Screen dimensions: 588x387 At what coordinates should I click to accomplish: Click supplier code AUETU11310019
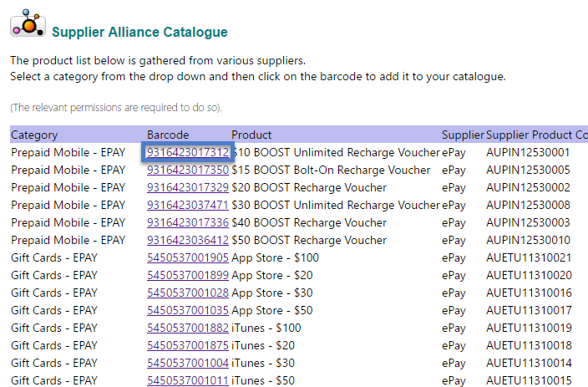(x=529, y=328)
